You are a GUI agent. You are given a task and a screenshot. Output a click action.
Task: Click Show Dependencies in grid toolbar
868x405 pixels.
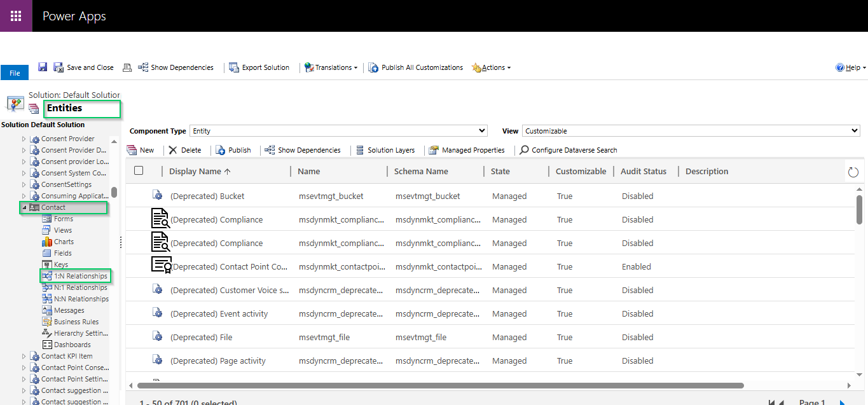303,150
